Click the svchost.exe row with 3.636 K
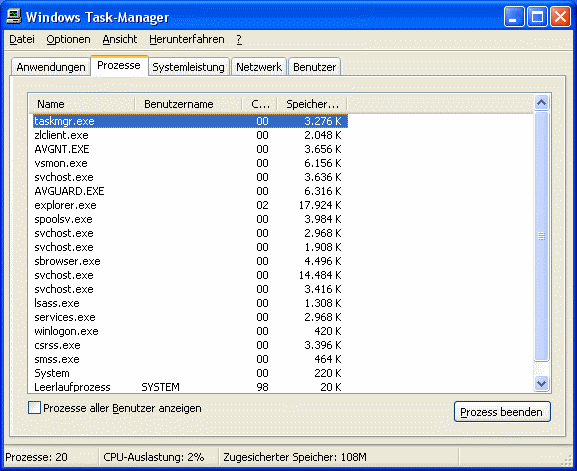577x471 pixels. pyautogui.click(x=190, y=177)
